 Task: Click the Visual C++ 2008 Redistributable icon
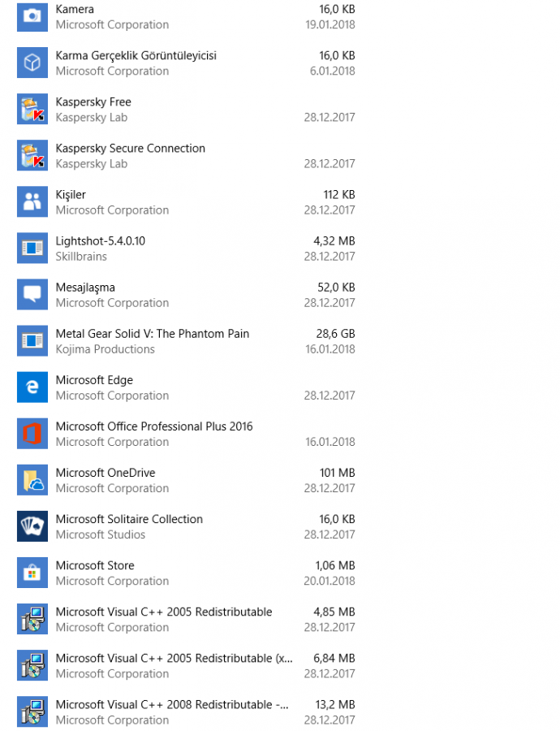click(x=32, y=712)
